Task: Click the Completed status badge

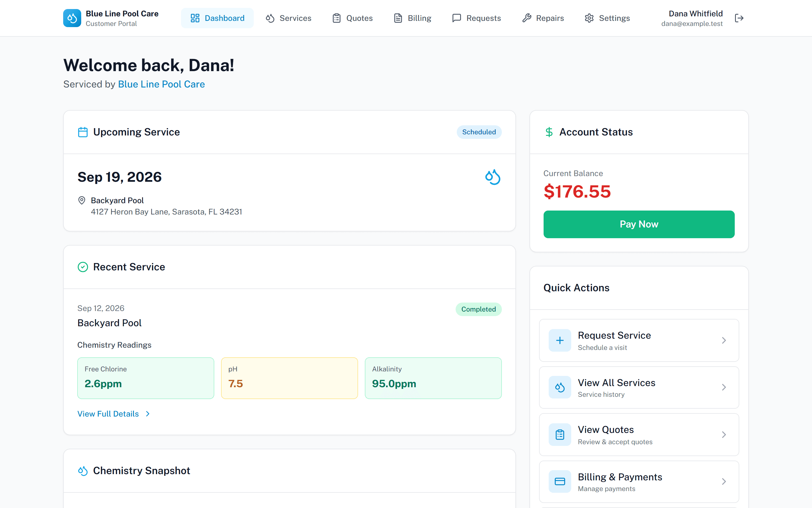Action: tap(478, 309)
